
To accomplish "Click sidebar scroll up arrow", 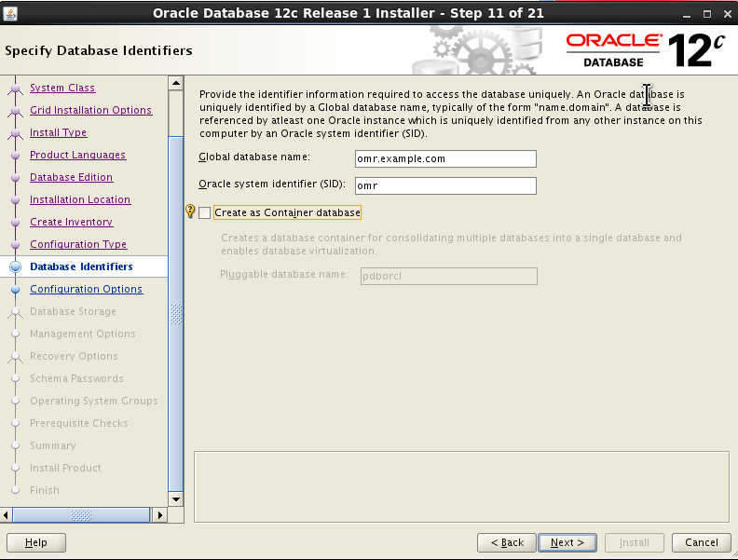I will point(176,83).
